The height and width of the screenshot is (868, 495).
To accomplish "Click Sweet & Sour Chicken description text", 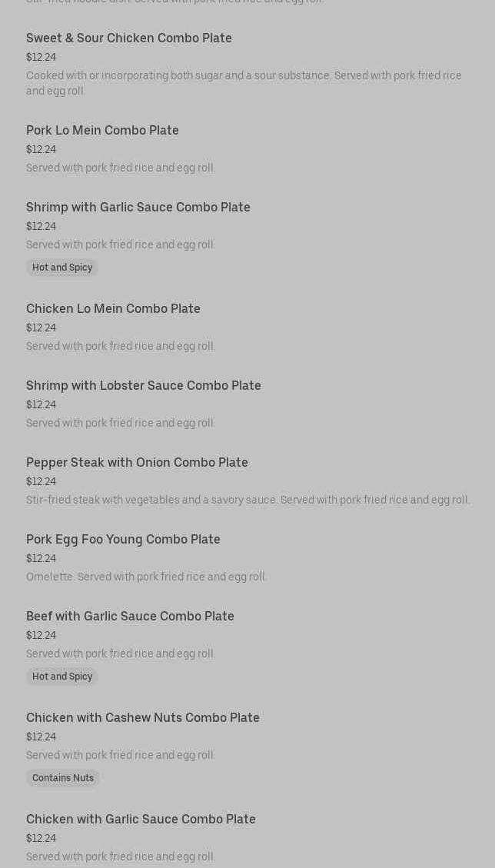I will pos(244,83).
